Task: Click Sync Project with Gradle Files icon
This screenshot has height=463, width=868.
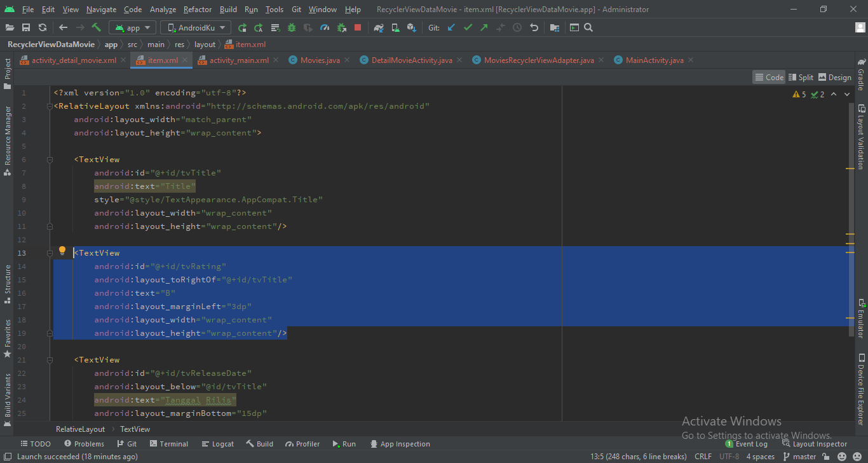Action: click(379, 27)
